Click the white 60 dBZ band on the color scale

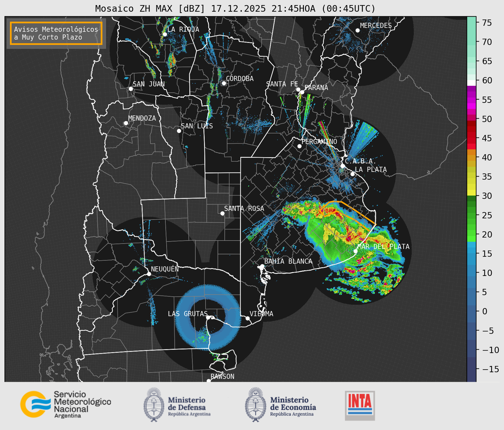click(471, 83)
